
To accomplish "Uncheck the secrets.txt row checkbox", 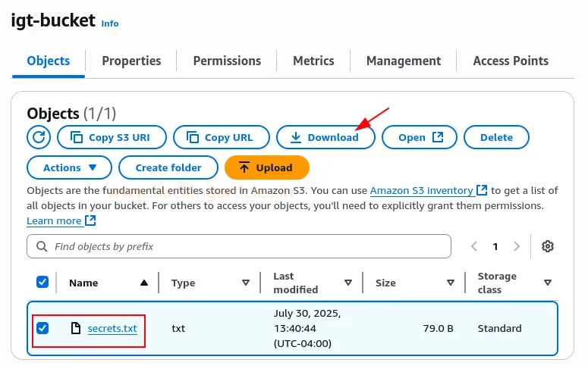I will pos(42,328).
